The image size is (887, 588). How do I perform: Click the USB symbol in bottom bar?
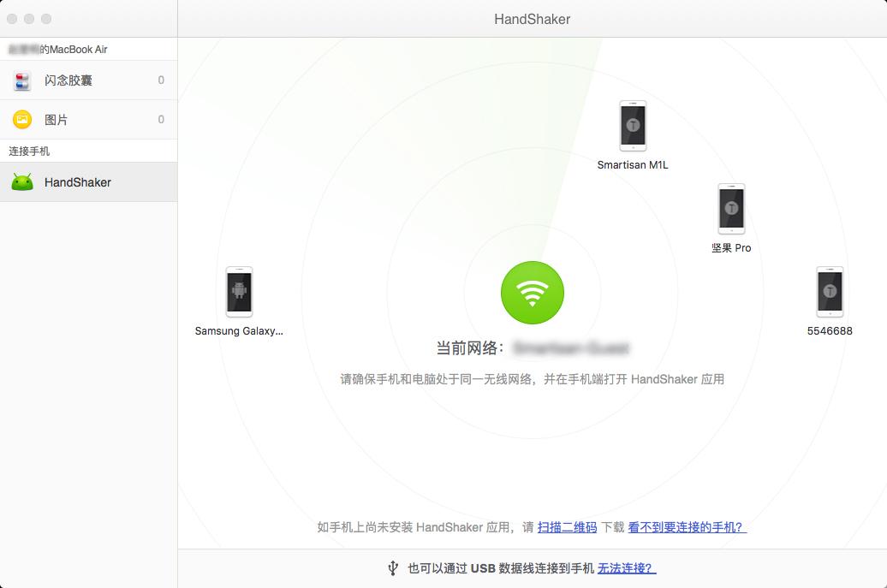point(393,568)
